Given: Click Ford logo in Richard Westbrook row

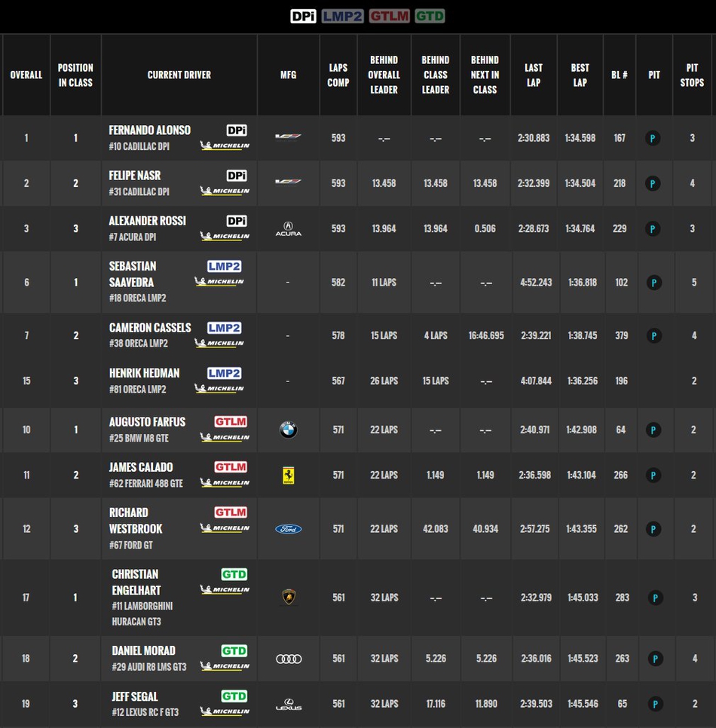Looking at the screenshot, I should pyautogui.click(x=289, y=529).
